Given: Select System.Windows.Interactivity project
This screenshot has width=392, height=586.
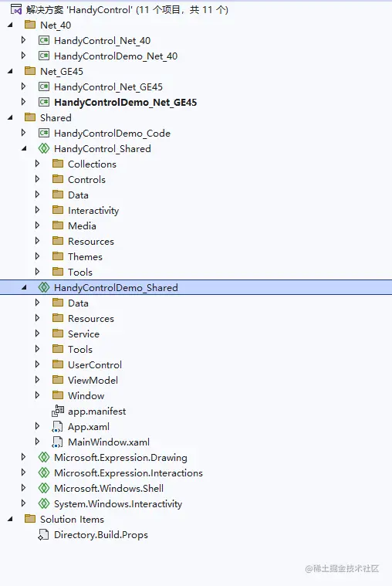Looking at the screenshot, I should click(x=118, y=504).
